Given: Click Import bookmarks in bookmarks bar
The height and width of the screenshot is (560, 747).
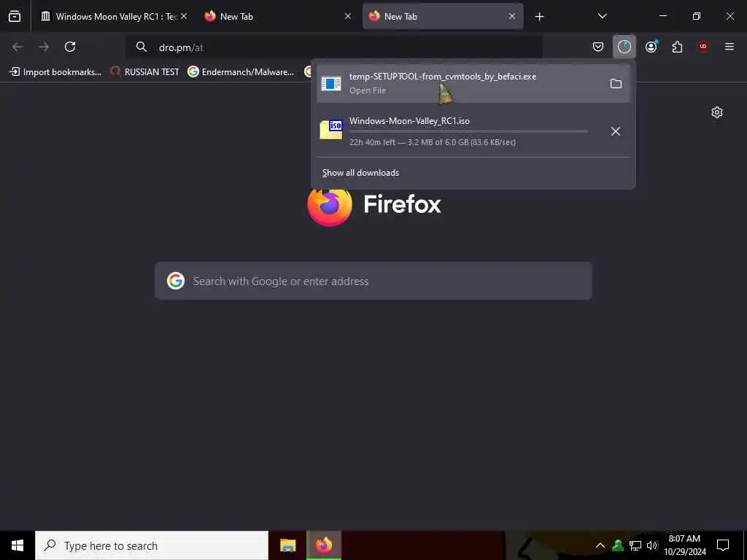Looking at the screenshot, I should pyautogui.click(x=55, y=72).
